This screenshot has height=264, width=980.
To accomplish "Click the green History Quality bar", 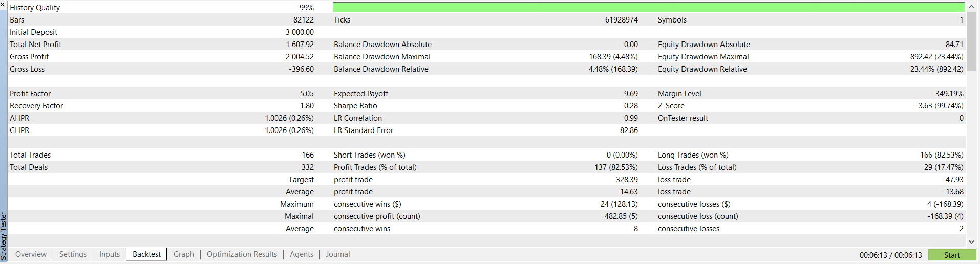I will [x=649, y=7].
